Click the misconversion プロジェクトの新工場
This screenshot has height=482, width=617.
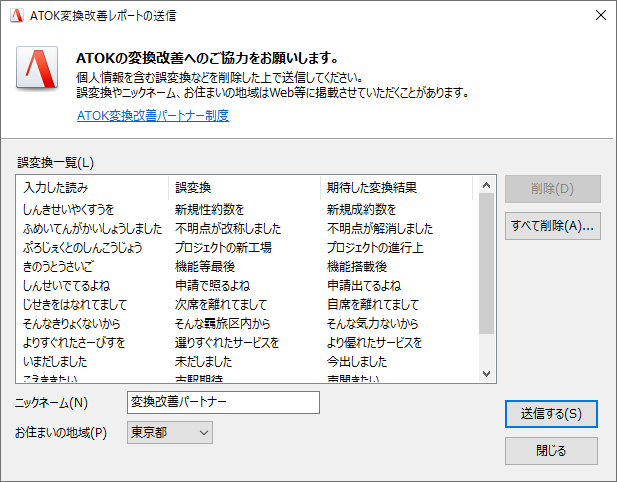pyautogui.click(x=223, y=247)
